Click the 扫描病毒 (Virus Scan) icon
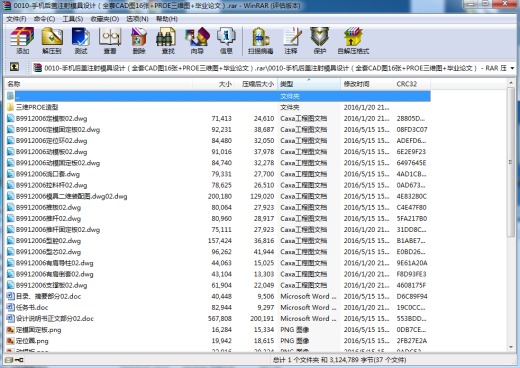520x368 pixels. (260, 41)
